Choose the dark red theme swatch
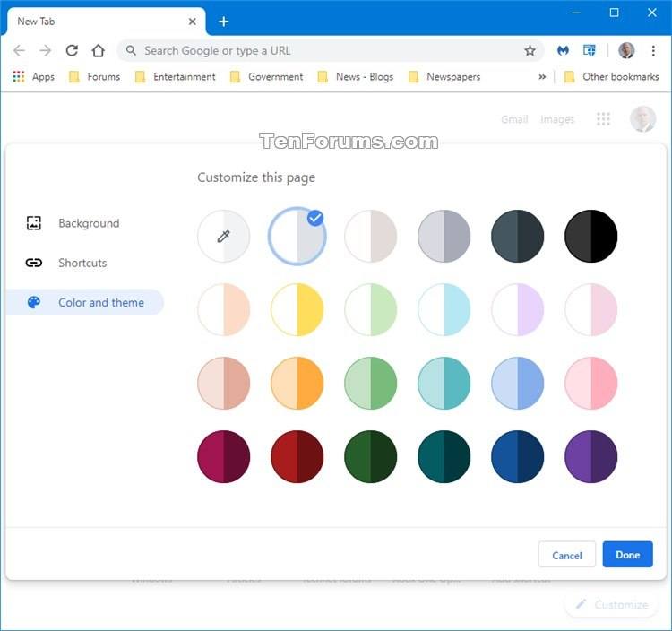Screen dimensions: 672x631 click(x=297, y=456)
